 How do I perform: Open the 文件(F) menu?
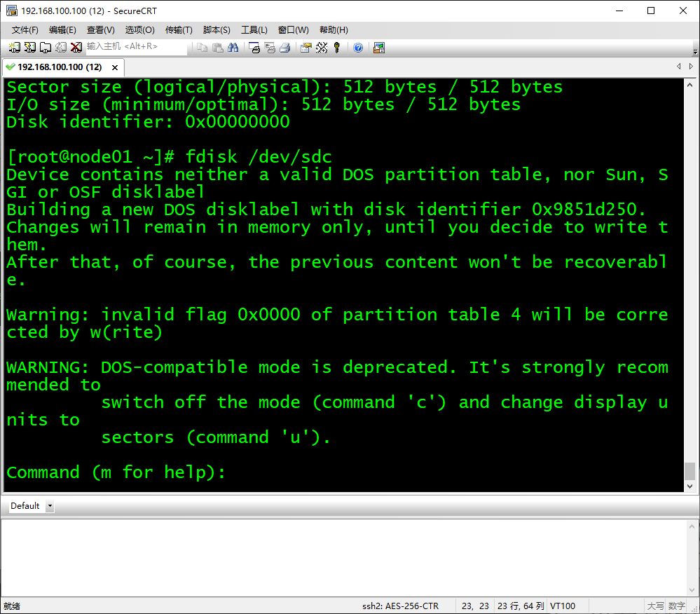[x=25, y=30]
